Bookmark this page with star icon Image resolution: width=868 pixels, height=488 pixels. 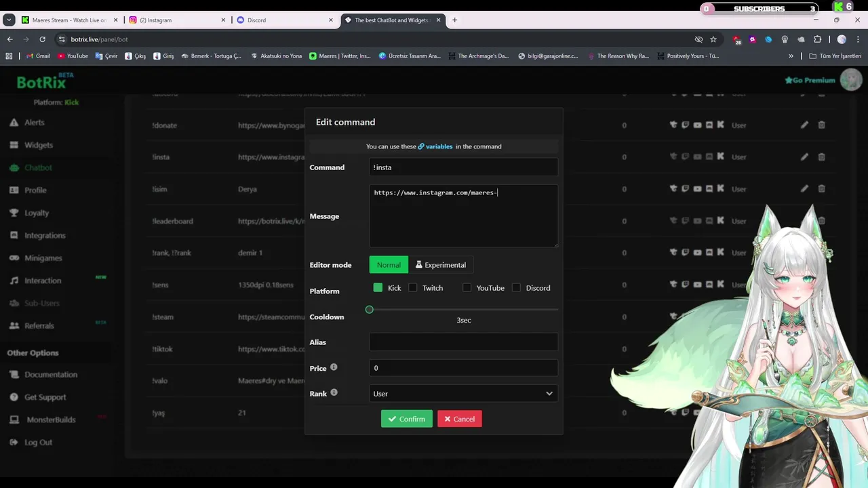click(x=713, y=39)
